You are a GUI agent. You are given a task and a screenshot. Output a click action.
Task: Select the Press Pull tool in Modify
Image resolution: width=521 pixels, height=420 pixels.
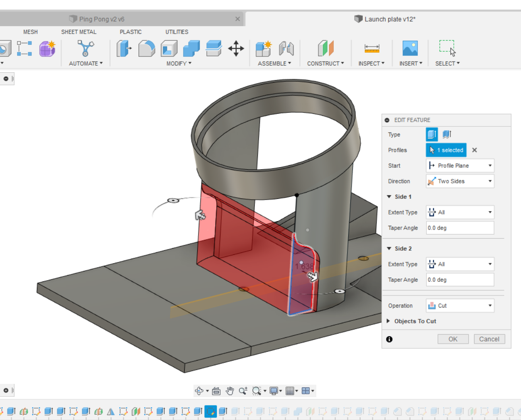click(x=124, y=49)
